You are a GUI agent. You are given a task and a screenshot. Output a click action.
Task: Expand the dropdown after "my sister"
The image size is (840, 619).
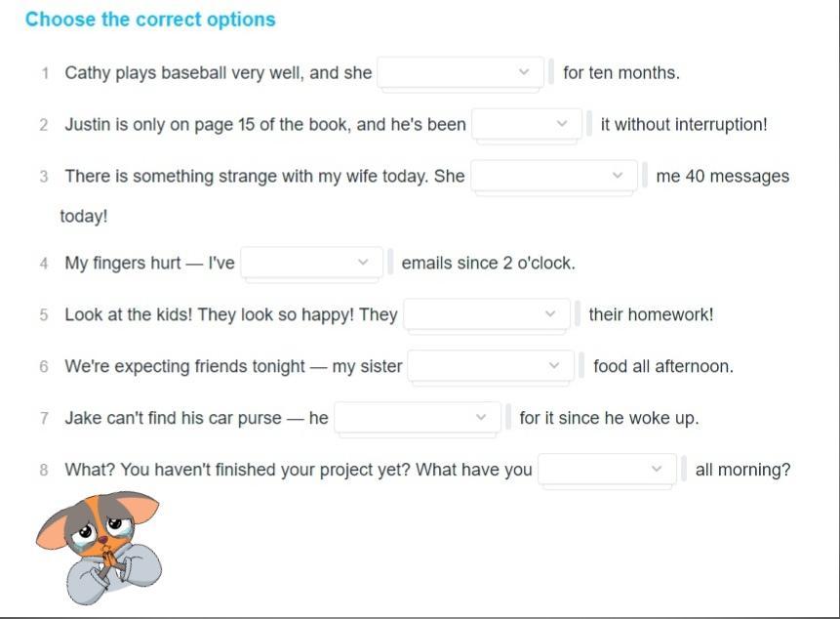click(x=490, y=366)
